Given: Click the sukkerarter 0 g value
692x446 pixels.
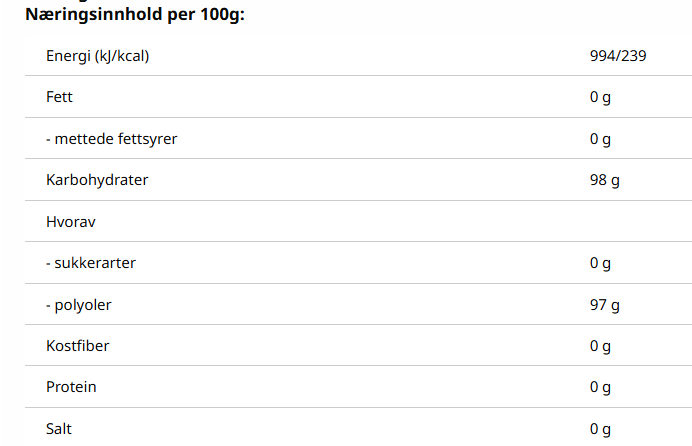Looking at the screenshot, I should tap(600, 263).
